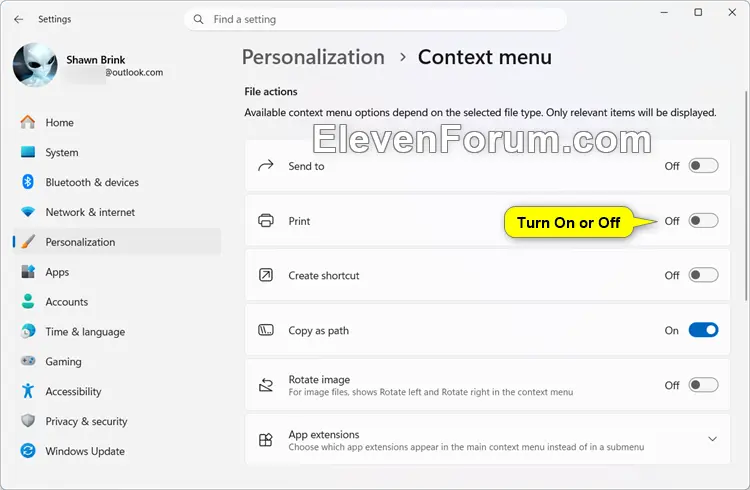
Task: Turn off Copy as path switch
Action: click(703, 330)
